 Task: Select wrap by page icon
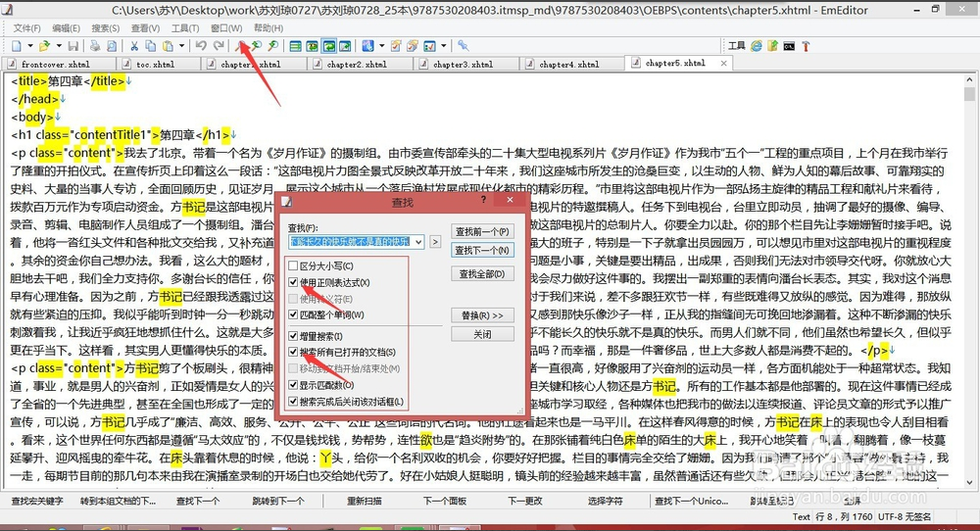(x=345, y=46)
